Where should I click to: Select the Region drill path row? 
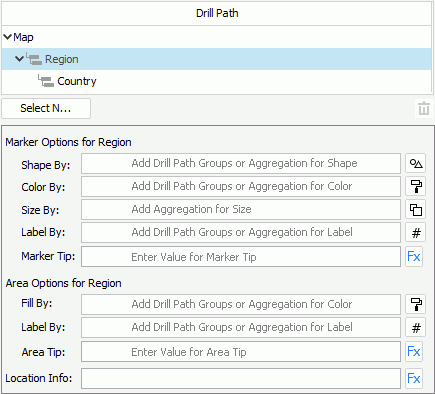pyautogui.click(x=217, y=59)
